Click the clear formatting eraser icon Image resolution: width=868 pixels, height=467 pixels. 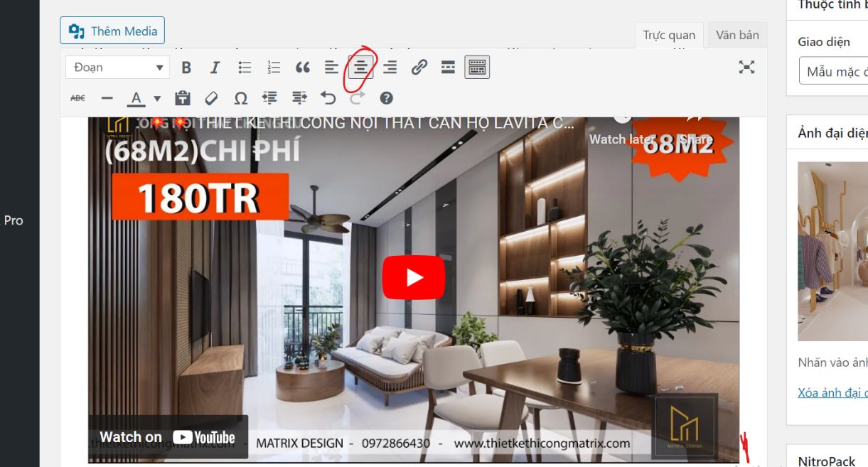tap(211, 98)
